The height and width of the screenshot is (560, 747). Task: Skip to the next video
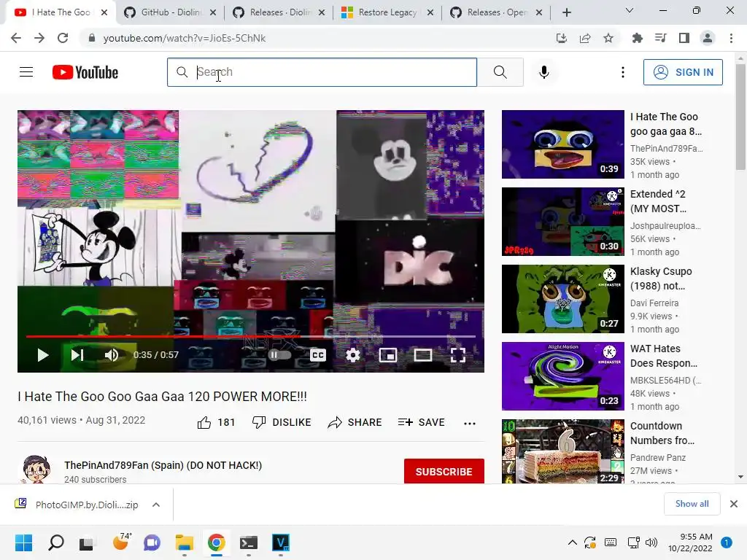[77, 355]
